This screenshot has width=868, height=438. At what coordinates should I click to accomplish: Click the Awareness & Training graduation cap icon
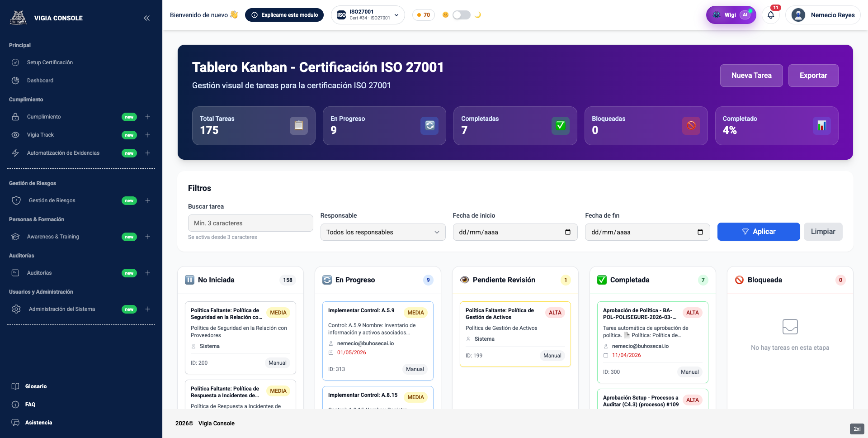pyautogui.click(x=15, y=237)
